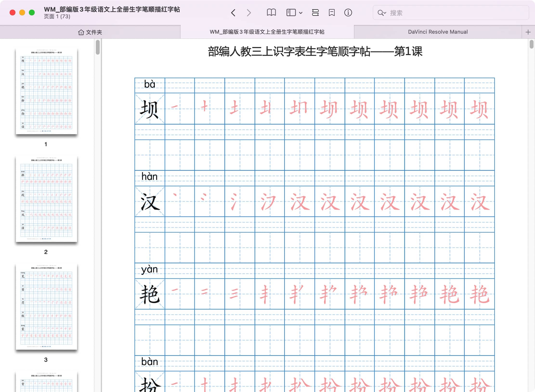Click the pinyin label bàn

click(x=150, y=362)
